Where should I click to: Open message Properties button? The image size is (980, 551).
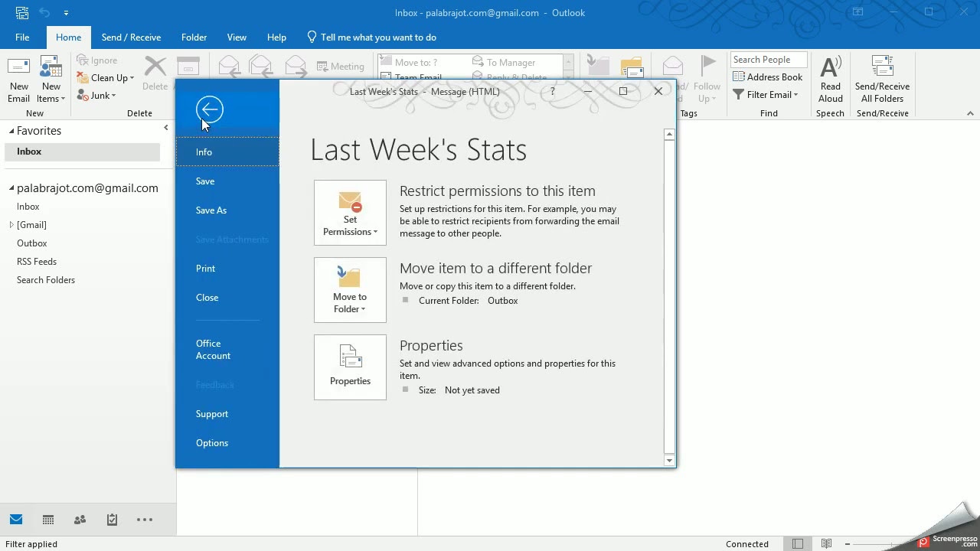pos(350,367)
